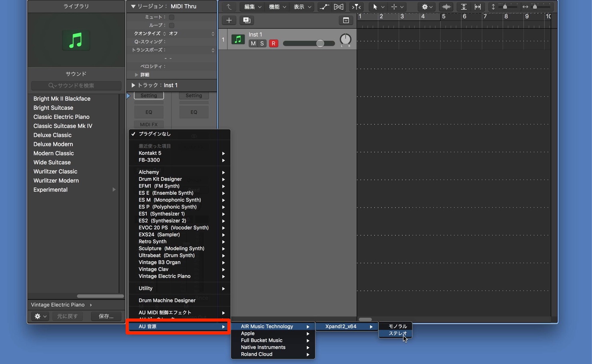Image resolution: width=592 pixels, height=364 pixels.
Task: Open the toolbar gear settings menu
Action: click(x=427, y=7)
